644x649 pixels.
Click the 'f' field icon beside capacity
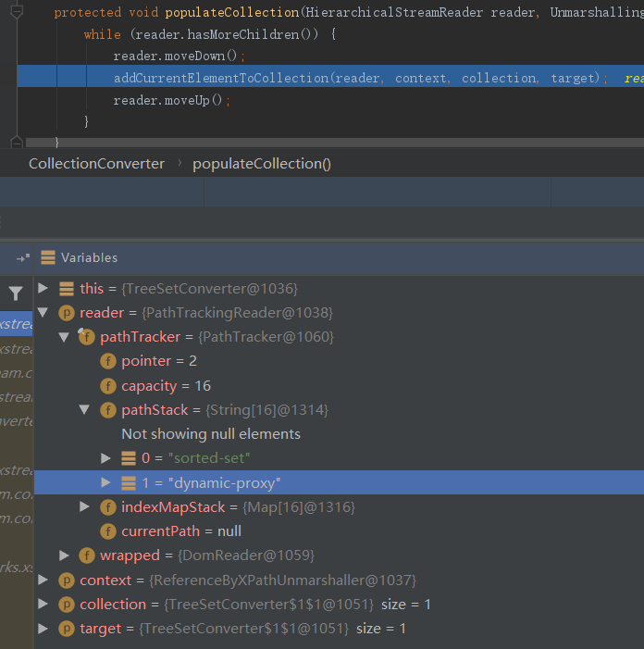108,385
